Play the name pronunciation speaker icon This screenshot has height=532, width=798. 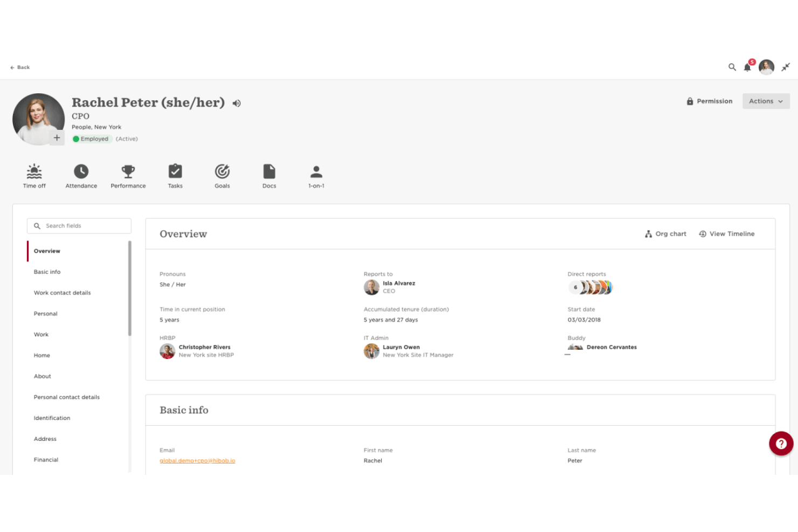(236, 103)
